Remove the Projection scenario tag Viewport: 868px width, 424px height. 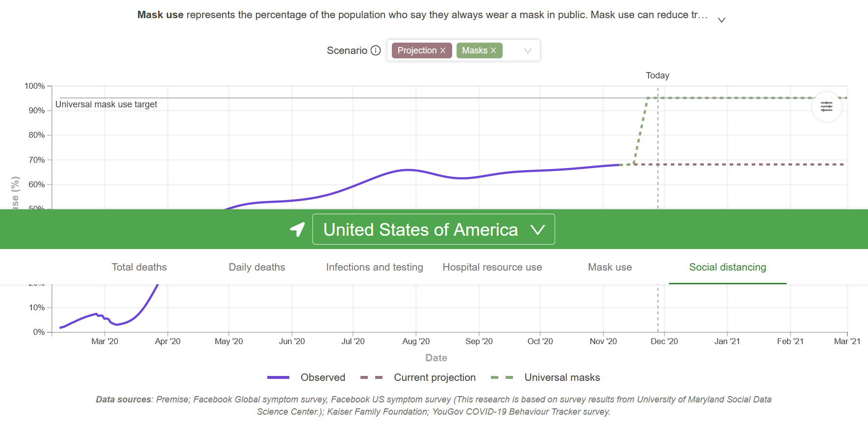pos(443,50)
